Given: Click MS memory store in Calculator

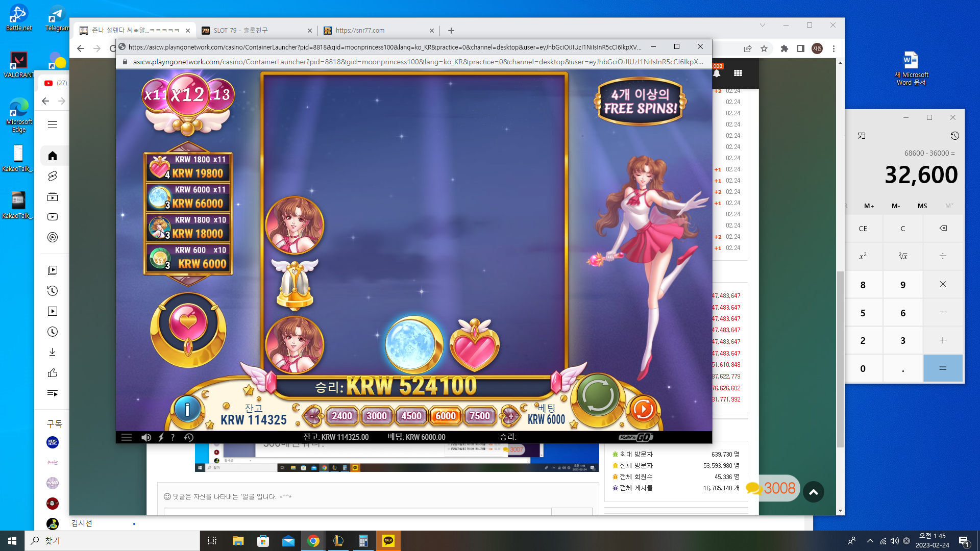Looking at the screenshot, I should point(922,206).
